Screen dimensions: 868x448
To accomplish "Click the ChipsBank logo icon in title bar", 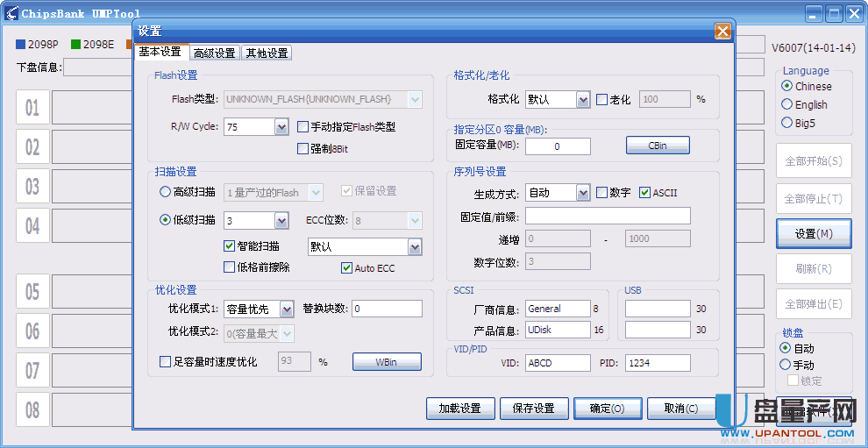I will click(11, 13).
